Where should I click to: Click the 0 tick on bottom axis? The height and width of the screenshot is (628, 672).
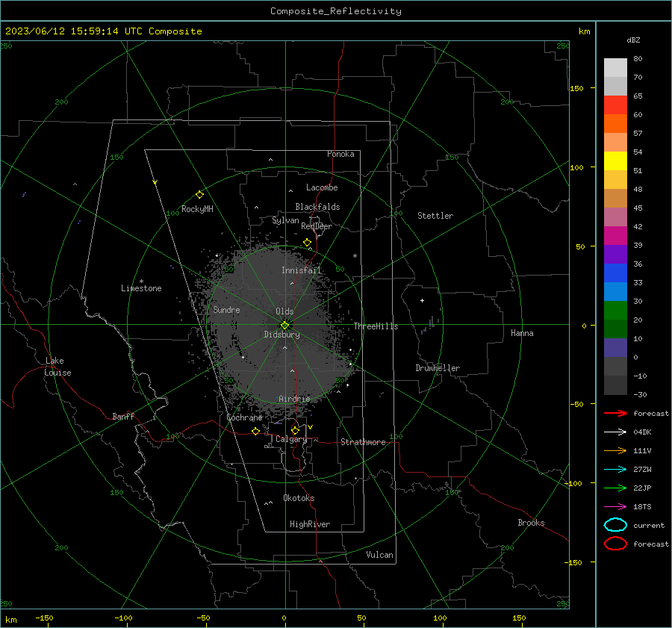pyautogui.click(x=284, y=618)
